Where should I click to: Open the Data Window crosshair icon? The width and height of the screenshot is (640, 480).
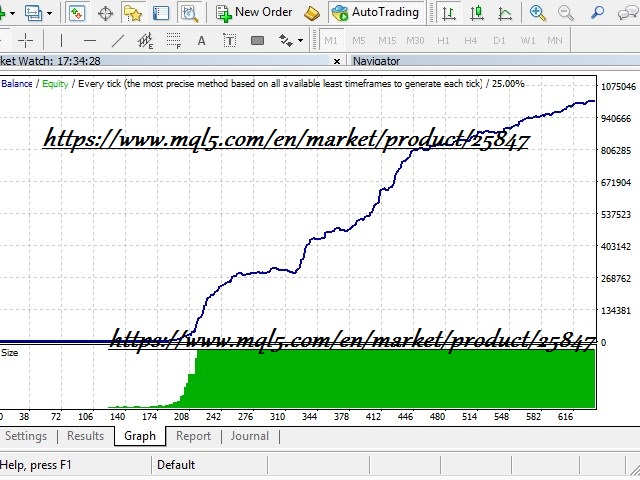[105, 13]
